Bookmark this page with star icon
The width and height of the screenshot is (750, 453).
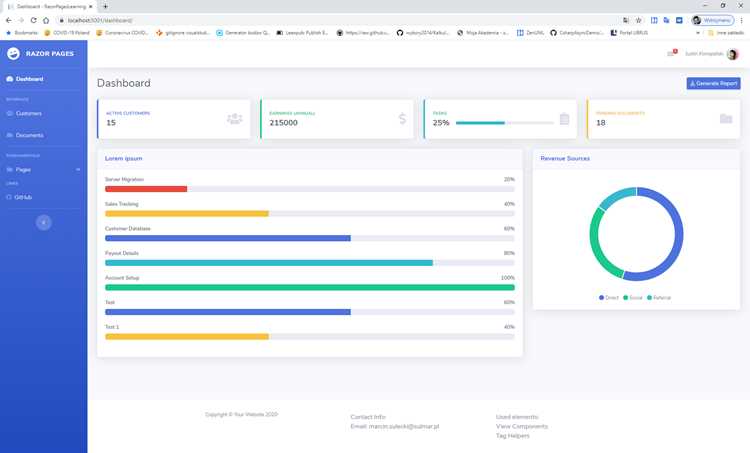pyautogui.click(x=639, y=20)
